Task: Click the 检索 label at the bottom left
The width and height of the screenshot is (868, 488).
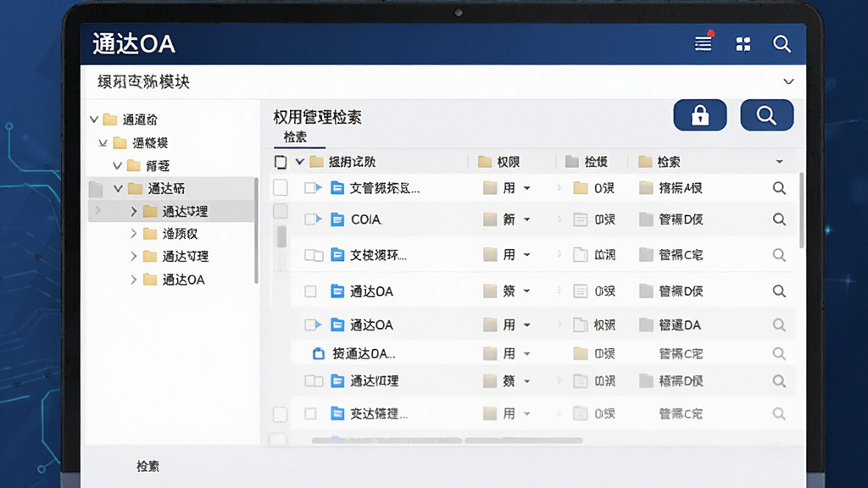Action: click(x=147, y=467)
